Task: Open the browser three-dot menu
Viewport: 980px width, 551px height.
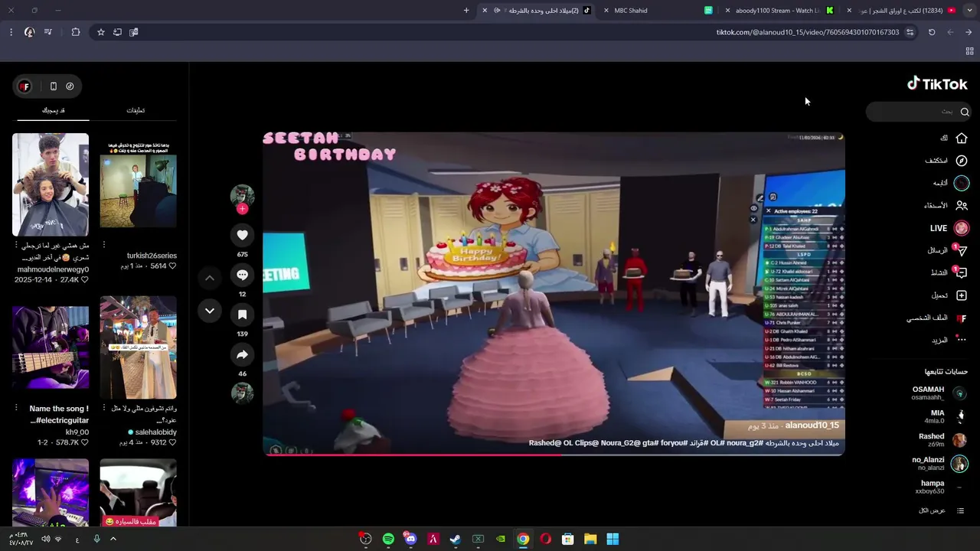Action: (11, 32)
